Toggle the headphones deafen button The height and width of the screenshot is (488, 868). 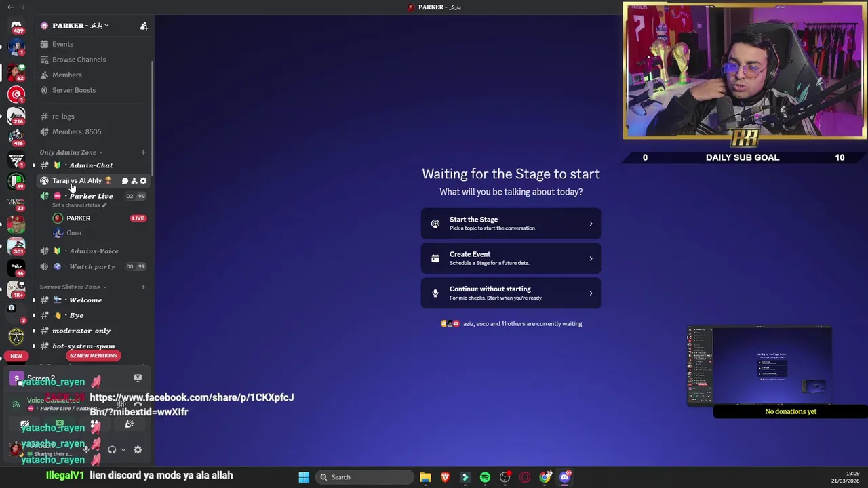click(112, 450)
